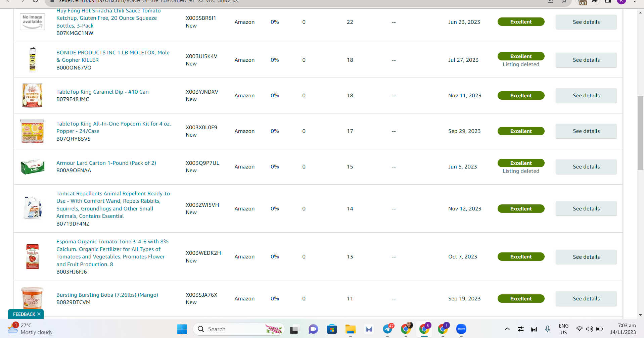Image resolution: width=644 pixels, height=338 pixels.
Task: See details for BONIDE MOLETOX row
Action: pos(586,60)
